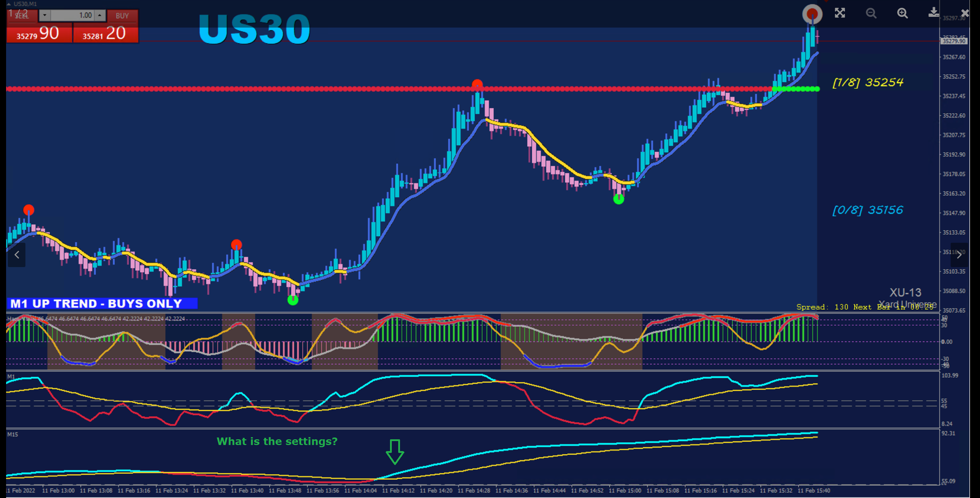Click the 35279.90 current price tag
The width and height of the screenshot is (980, 498).
[954, 41]
